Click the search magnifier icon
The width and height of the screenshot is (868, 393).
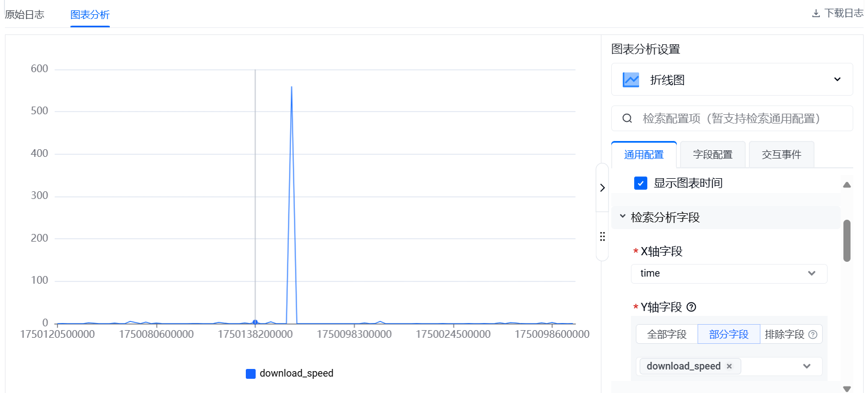point(627,119)
